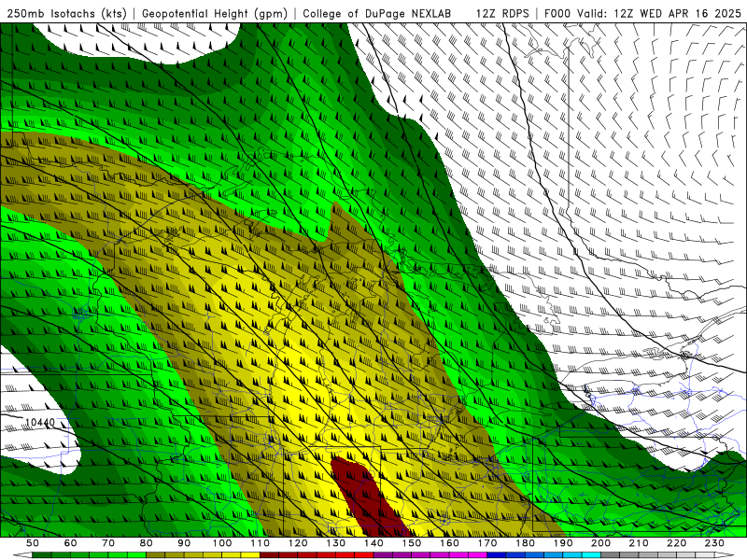Click the 'College of DuPage NEXLAB' text

[x=377, y=14]
